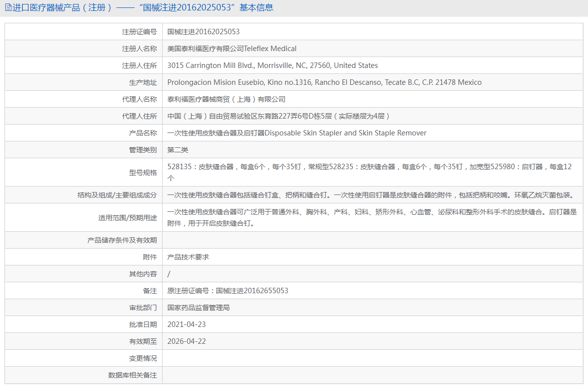Click the intended use text mentioning 普通外科
This screenshot has height=388, width=588.
coord(372,218)
